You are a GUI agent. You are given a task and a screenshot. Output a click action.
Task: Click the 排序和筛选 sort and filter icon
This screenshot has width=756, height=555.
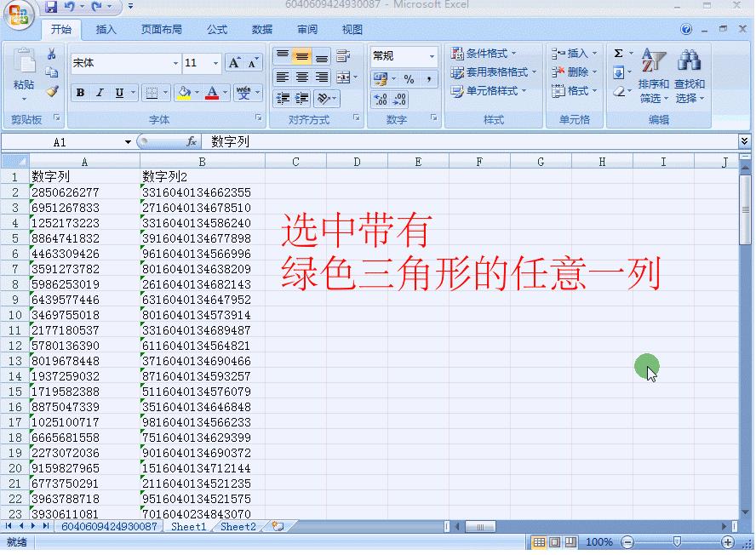coord(652,72)
